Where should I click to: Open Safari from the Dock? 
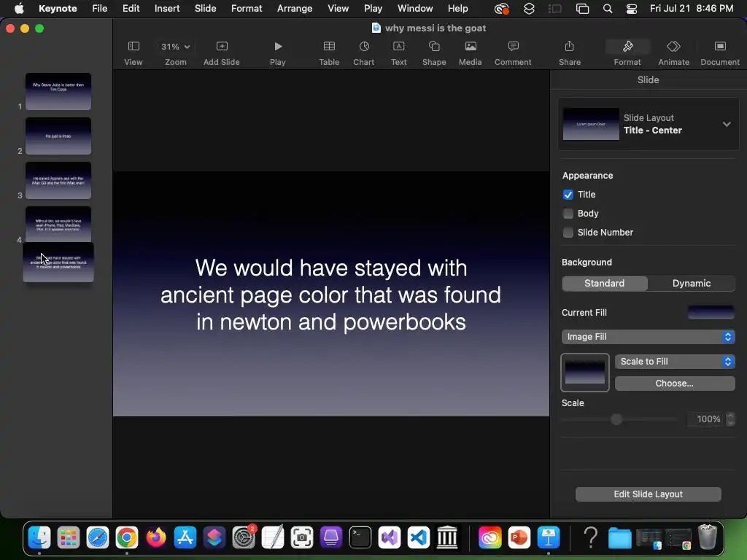98,537
